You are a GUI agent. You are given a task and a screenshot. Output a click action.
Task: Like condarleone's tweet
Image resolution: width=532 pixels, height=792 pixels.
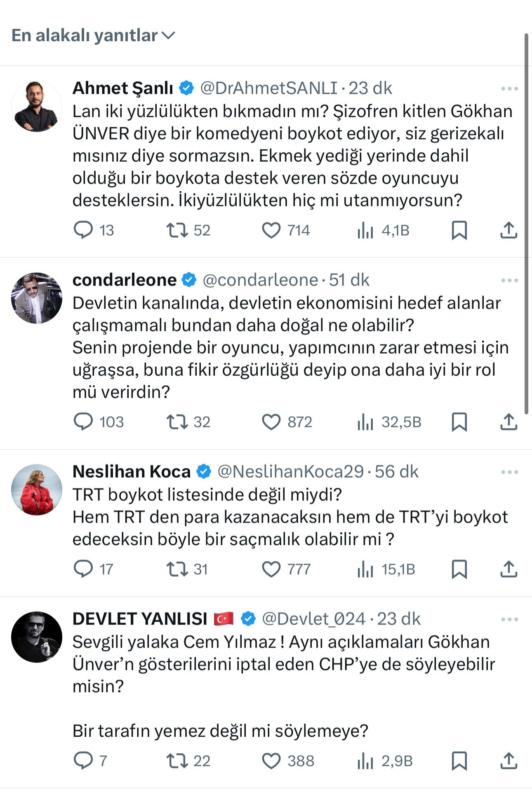(271, 422)
